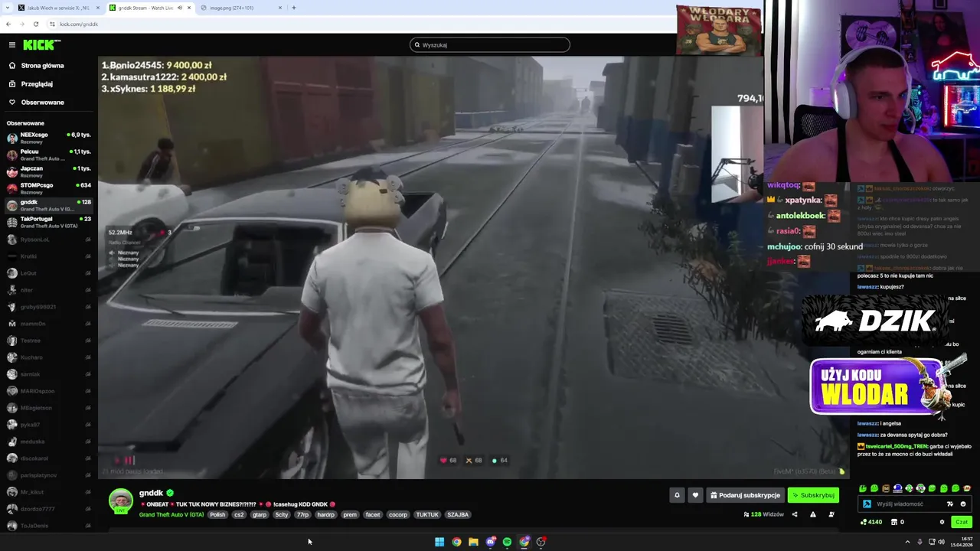
Task: Open the STOMPcsgo channel
Action: pyautogui.click(x=49, y=188)
